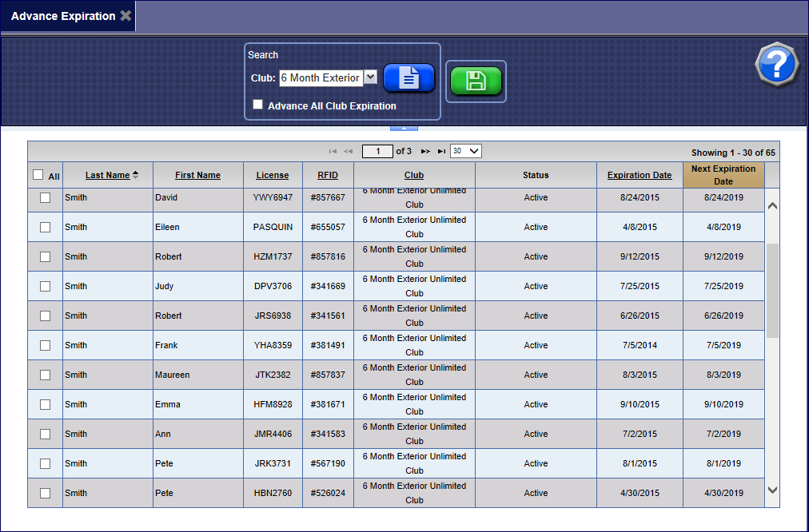Go to the next page arrow

tap(425, 151)
